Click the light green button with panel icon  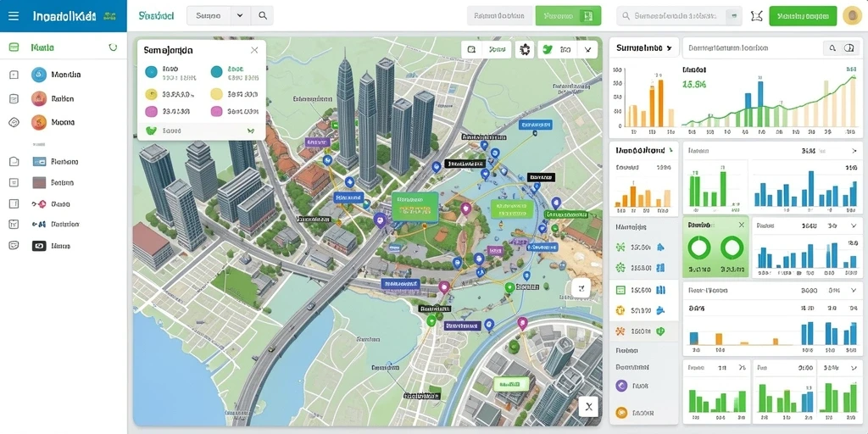coord(568,16)
